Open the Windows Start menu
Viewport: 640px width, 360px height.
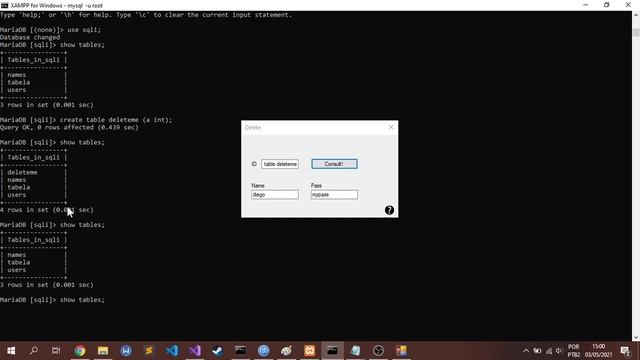point(11,351)
